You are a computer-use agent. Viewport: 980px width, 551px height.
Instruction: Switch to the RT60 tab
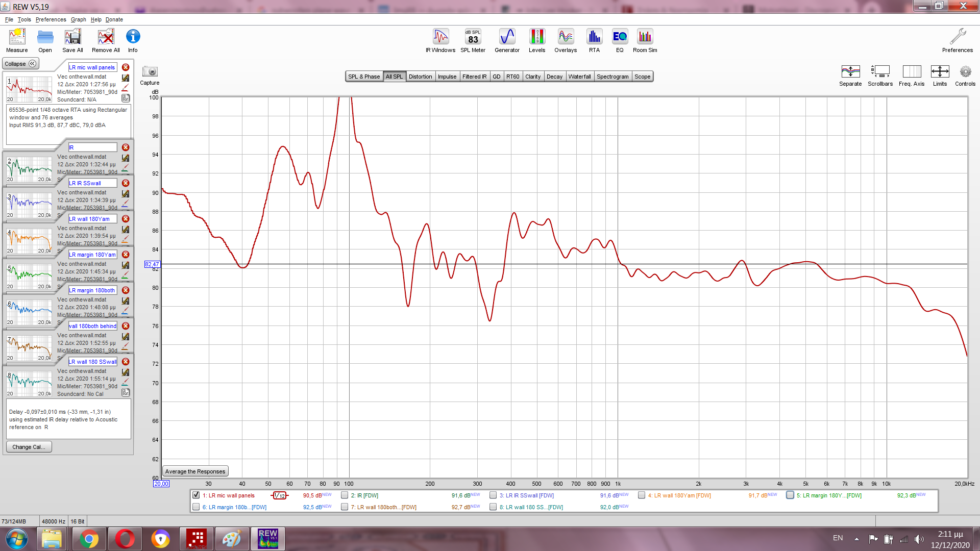pyautogui.click(x=512, y=77)
